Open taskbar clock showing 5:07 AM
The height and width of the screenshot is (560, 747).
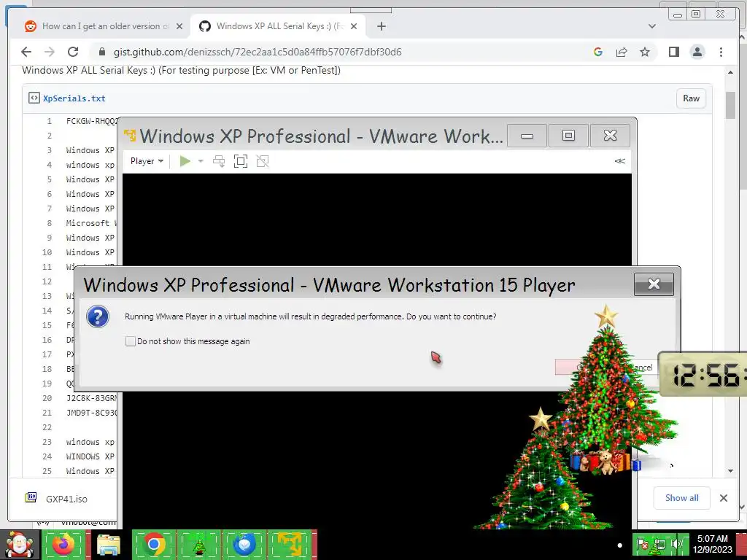[712, 544]
